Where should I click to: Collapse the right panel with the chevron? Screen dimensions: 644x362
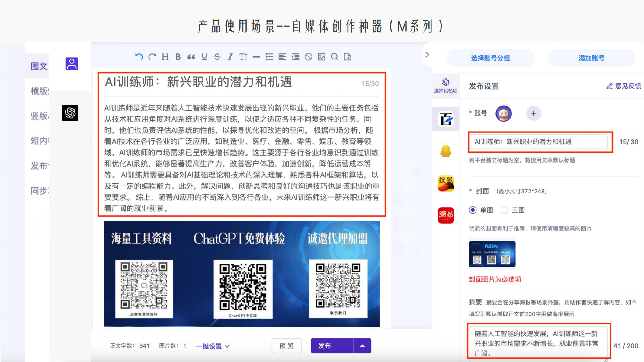click(x=427, y=55)
